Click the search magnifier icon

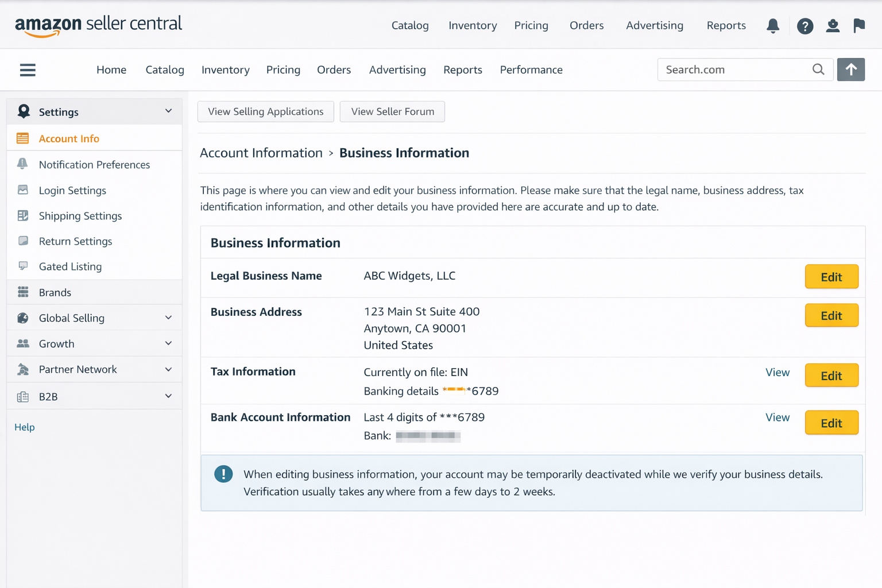(818, 69)
